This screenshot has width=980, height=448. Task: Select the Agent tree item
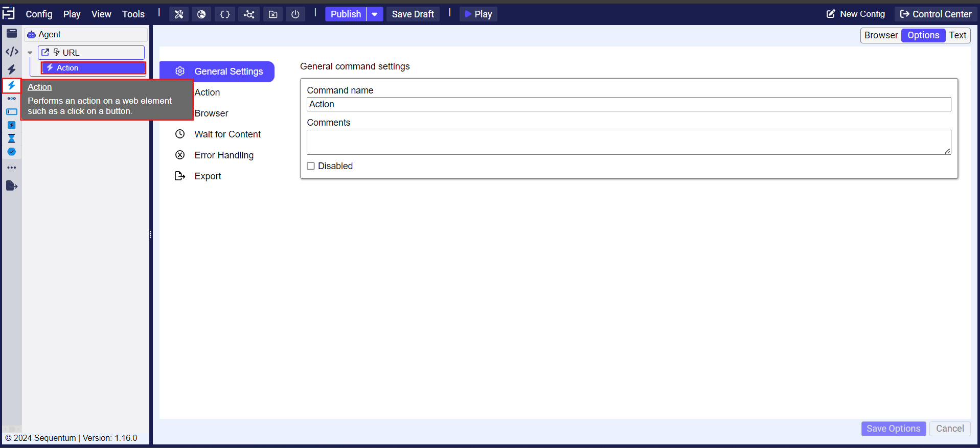(86, 34)
